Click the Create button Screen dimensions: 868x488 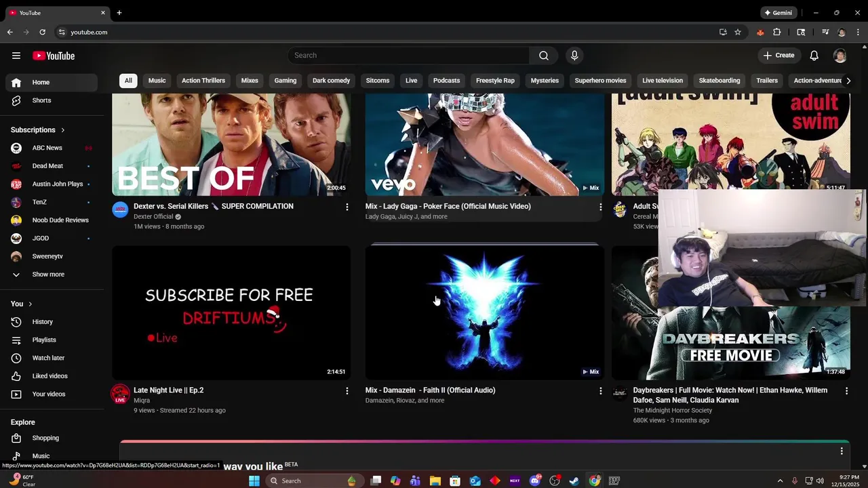[x=778, y=56]
